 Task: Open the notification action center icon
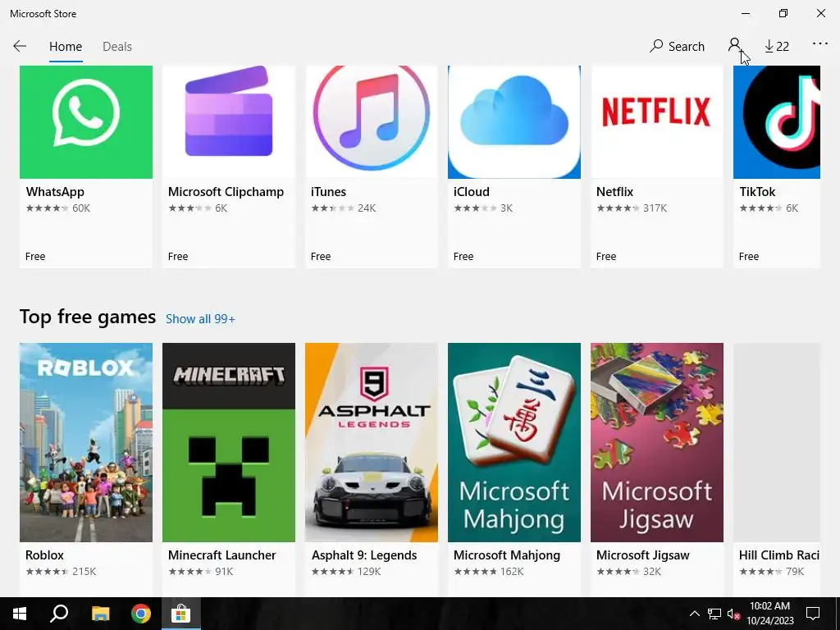pos(813,614)
